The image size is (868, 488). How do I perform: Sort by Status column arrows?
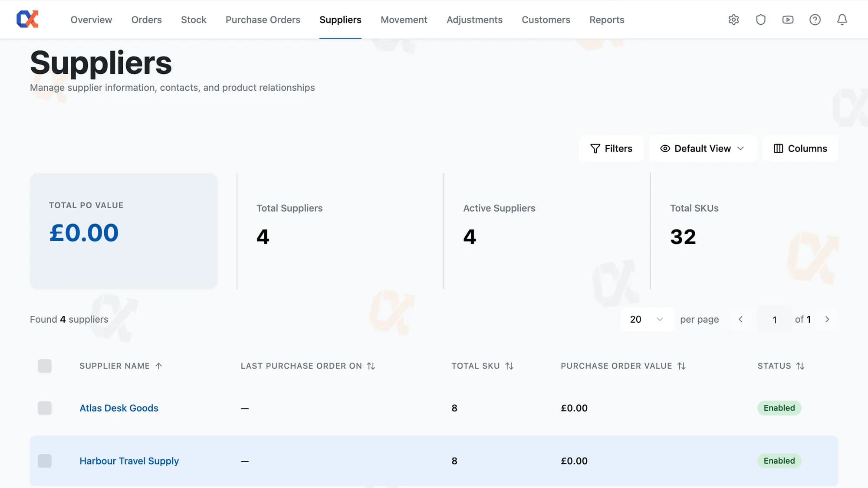800,366
